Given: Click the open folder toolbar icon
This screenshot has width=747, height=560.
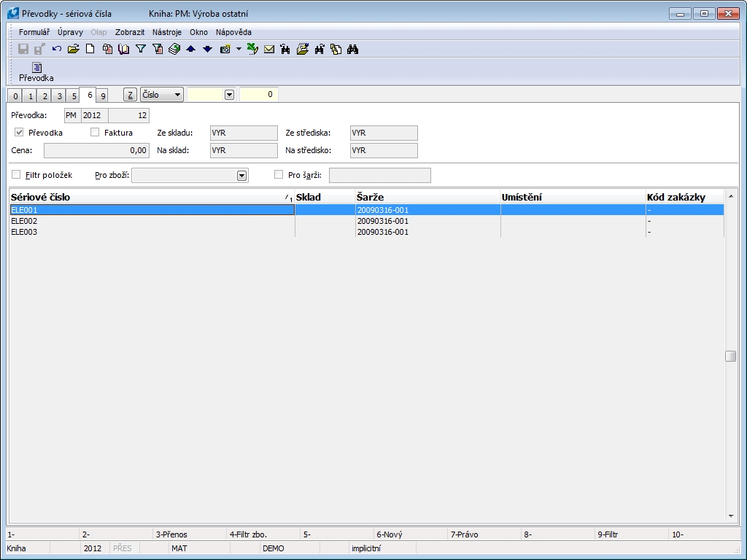Looking at the screenshot, I should coord(73,50).
